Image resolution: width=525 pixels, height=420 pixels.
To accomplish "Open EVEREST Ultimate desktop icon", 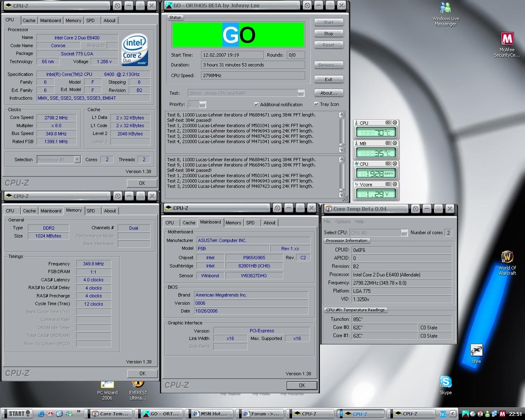I will (138, 390).
